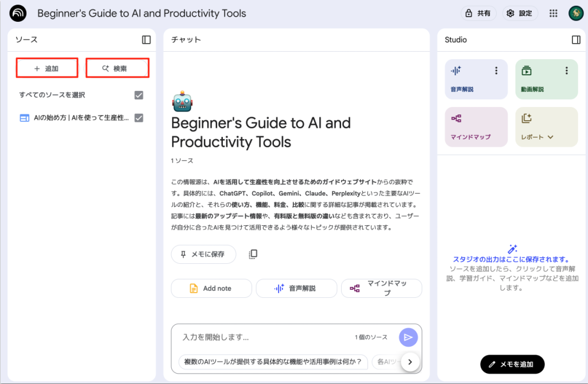Show more suggested questions with chevron

(410, 362)
